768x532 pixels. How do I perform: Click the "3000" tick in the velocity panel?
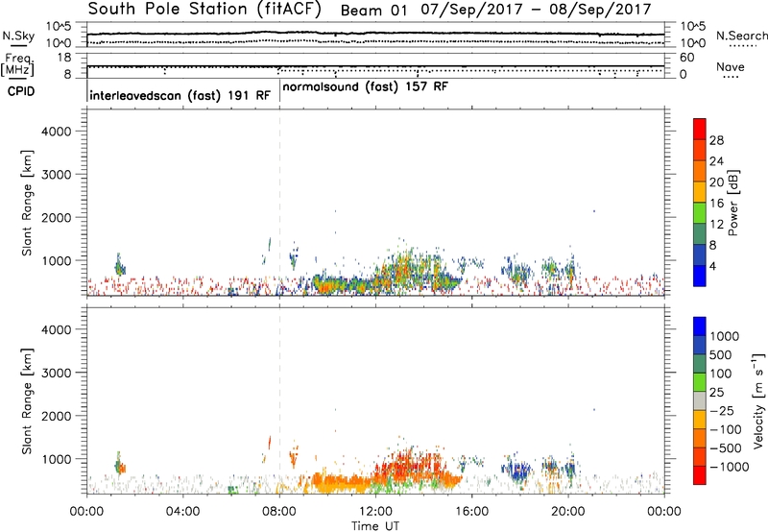coord(57,373)
